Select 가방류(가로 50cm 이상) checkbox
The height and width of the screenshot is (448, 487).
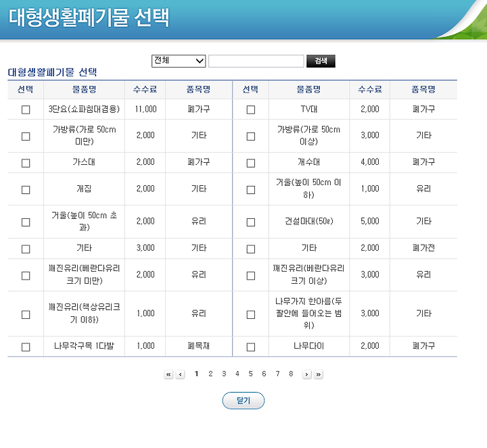pyautogui.click(x=251, y=136)
